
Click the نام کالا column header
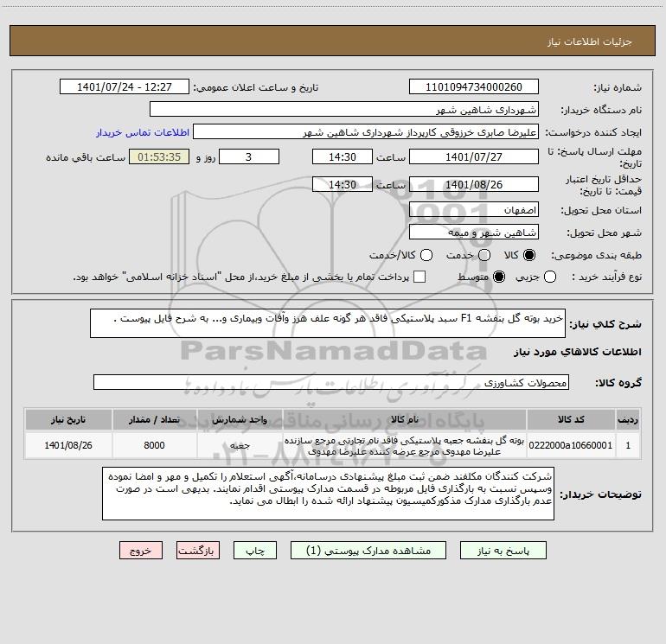point(405,419)
